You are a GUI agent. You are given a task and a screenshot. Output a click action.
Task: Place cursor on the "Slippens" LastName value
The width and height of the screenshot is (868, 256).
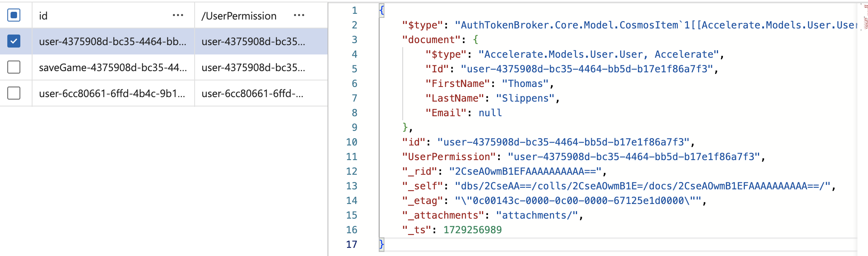pos(525,98)
